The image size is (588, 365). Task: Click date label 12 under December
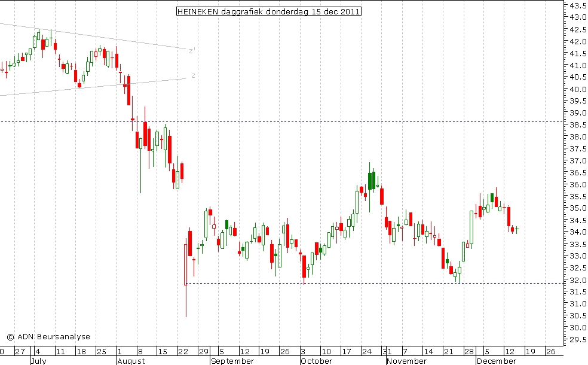[x=510, y=352]
